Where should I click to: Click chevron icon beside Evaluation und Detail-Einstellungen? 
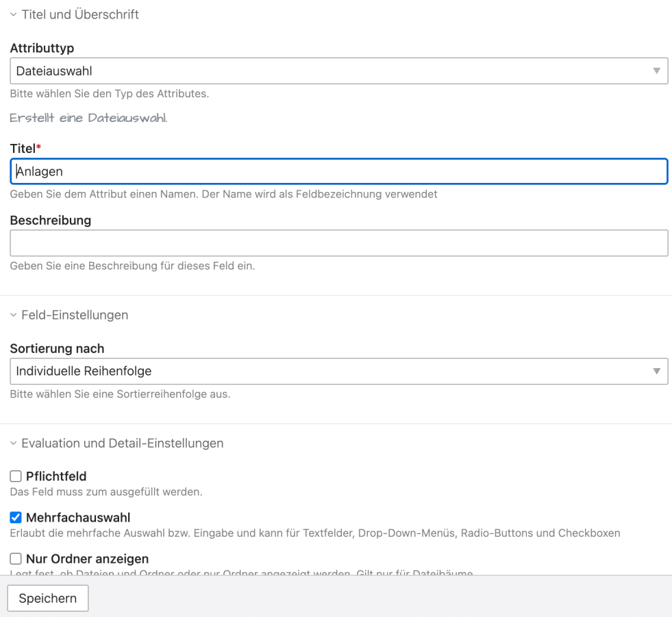(x=13, y=444)
